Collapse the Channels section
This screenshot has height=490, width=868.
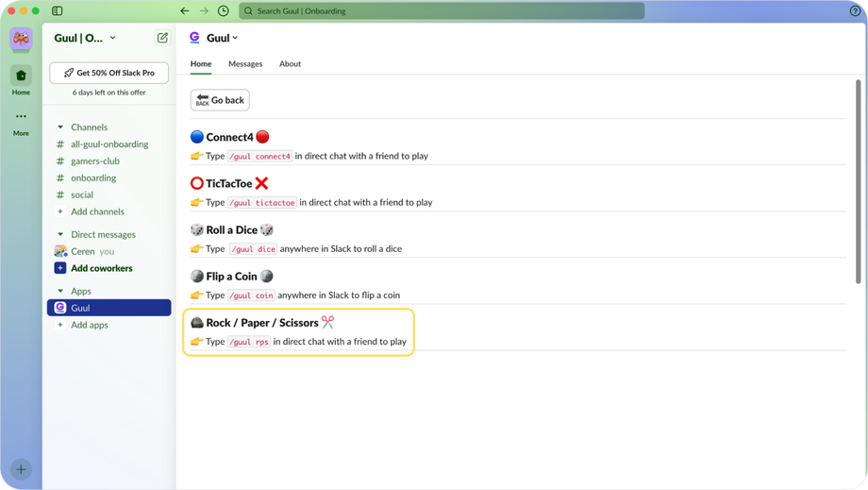point(60,127)
